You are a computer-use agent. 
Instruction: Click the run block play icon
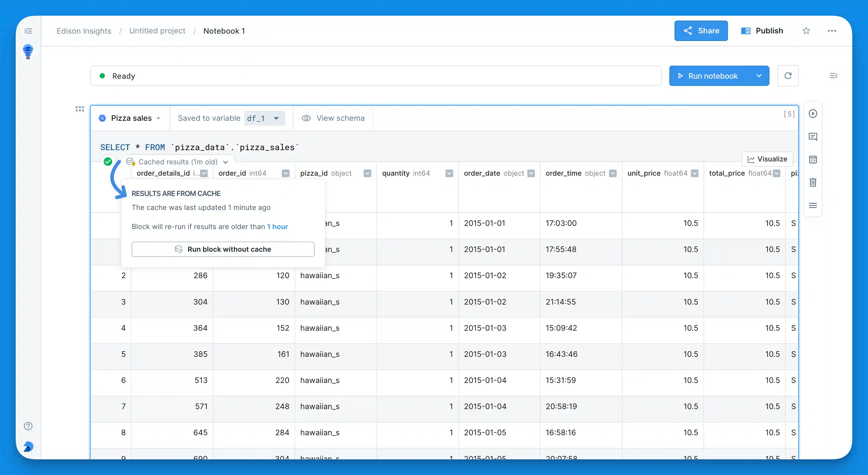[x=813, y=114]
